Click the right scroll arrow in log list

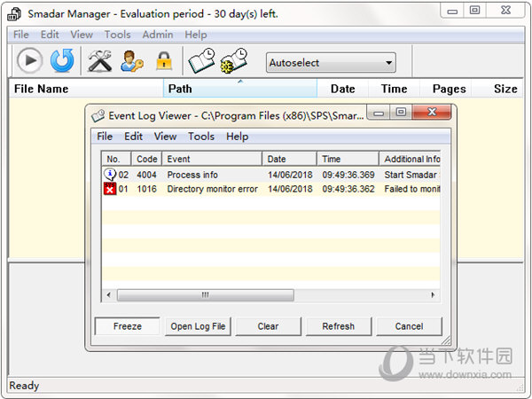434,295
